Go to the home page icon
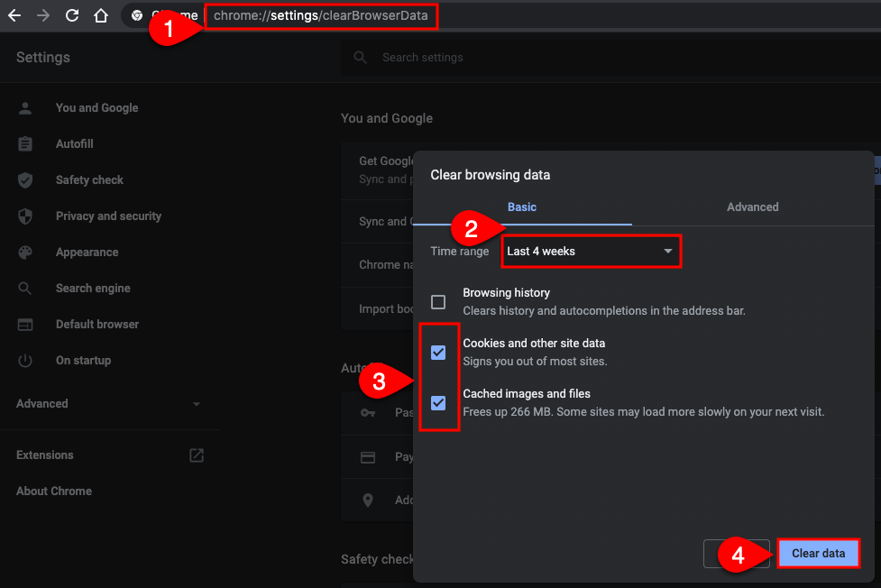This screenshot has height=588, width=881. pyautogui.click(x=101, y=15)
